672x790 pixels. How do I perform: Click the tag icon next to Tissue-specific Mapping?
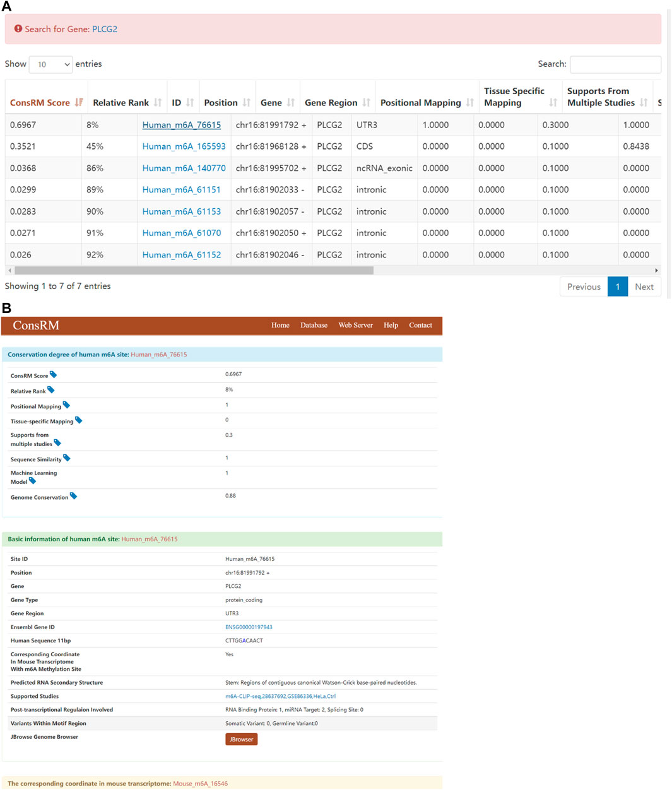[78, 420]
